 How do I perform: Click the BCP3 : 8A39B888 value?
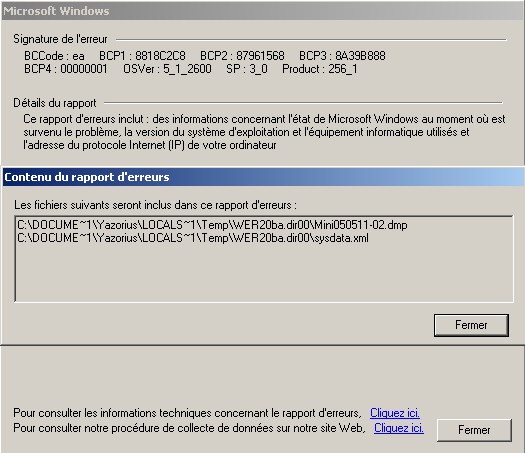tap(342, 56)
